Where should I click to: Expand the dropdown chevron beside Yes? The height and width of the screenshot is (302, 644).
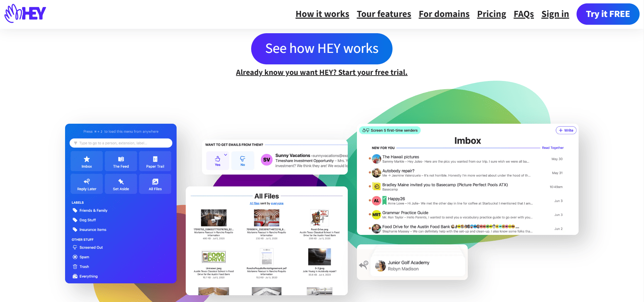click(226, 155)
